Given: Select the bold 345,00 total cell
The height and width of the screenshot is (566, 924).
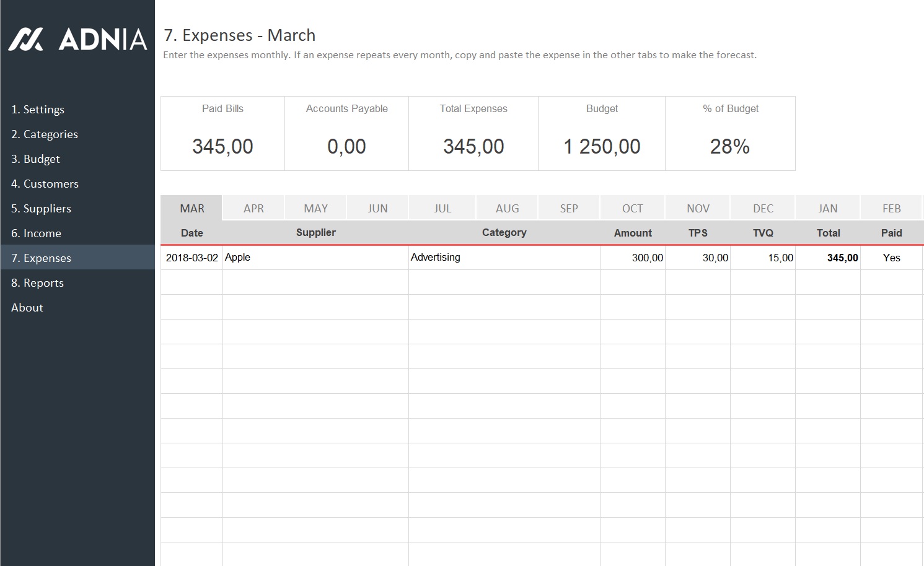Looking at the screenshot, I should coord(828,258).
